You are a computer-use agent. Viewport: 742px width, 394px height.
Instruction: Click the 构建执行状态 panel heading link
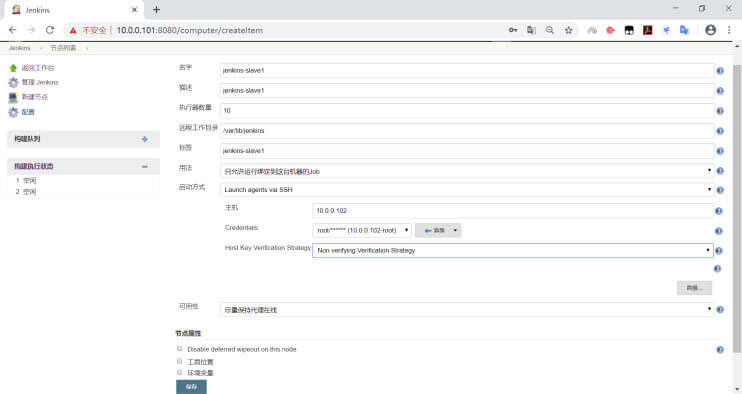(34, 166)
